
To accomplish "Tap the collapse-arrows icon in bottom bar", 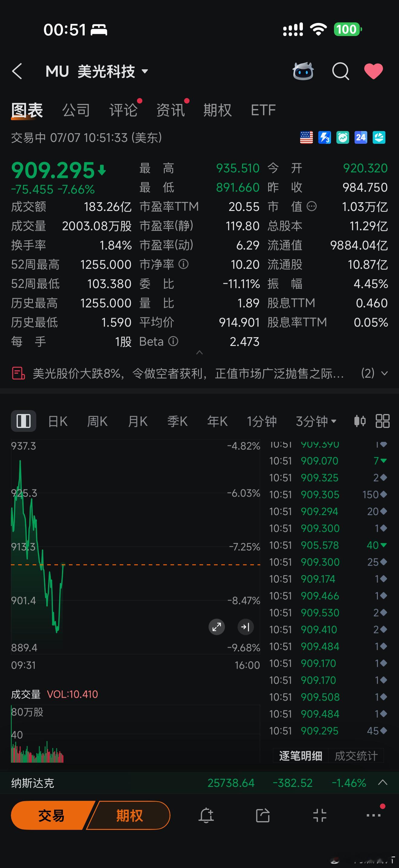I will tap(320, 815).
